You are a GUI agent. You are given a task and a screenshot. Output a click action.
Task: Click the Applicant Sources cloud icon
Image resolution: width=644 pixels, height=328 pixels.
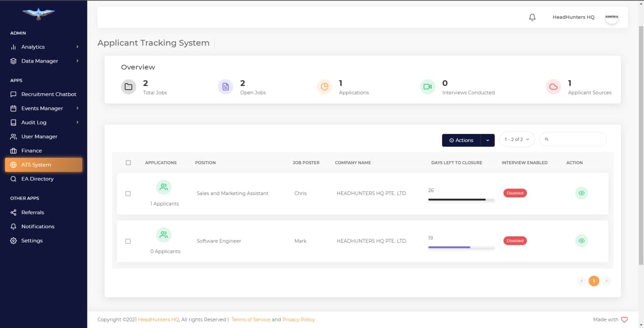pyautogui.click(x=553, y=87)
